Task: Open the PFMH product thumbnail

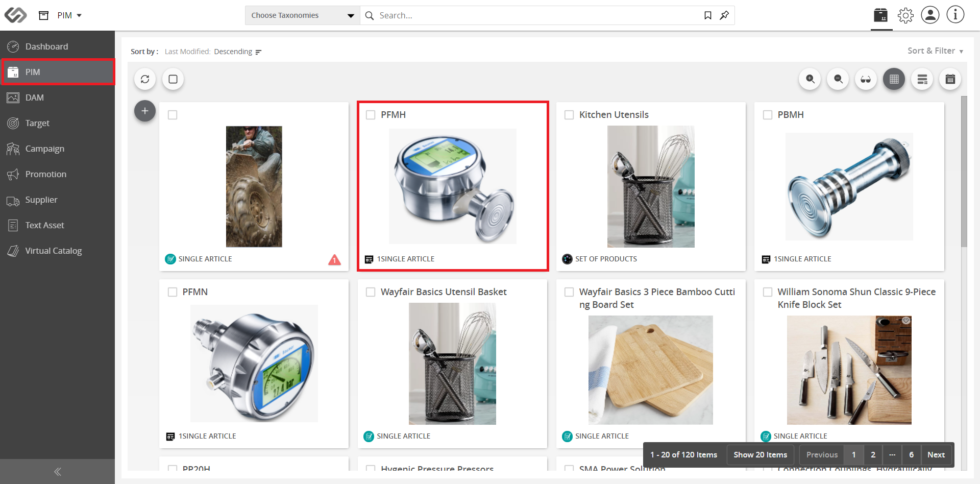Action: (453, 186)
